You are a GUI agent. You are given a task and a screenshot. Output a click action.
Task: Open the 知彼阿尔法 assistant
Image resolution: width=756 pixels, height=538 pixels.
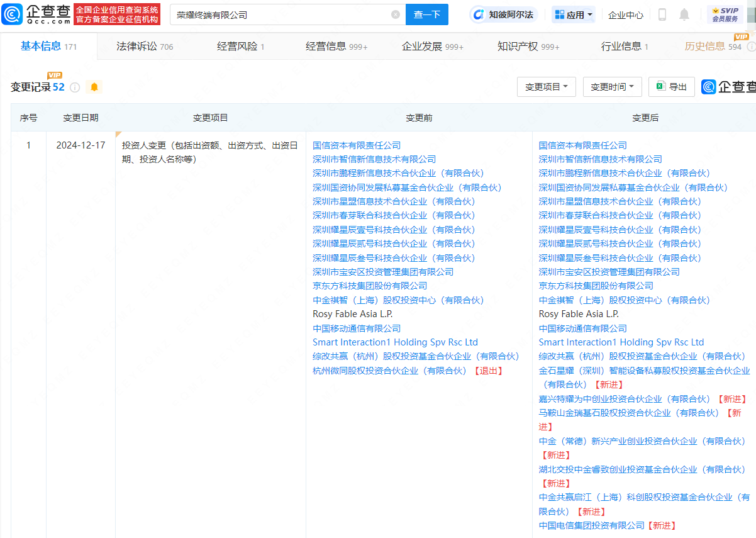503,14
